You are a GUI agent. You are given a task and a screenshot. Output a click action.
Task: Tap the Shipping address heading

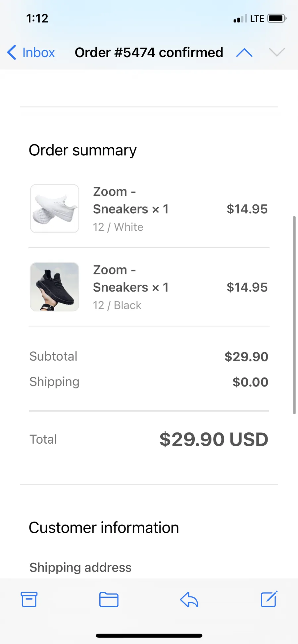tap(80, 567)
